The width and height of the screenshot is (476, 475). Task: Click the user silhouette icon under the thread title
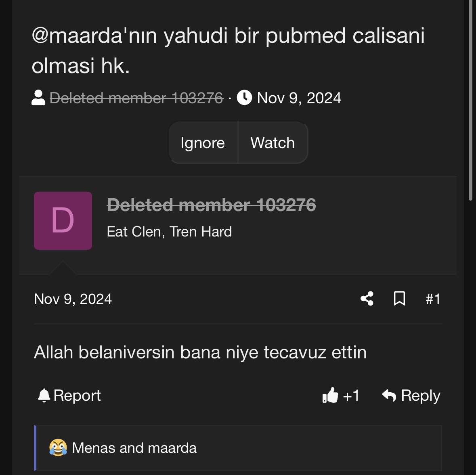click(x=38, y=98)
